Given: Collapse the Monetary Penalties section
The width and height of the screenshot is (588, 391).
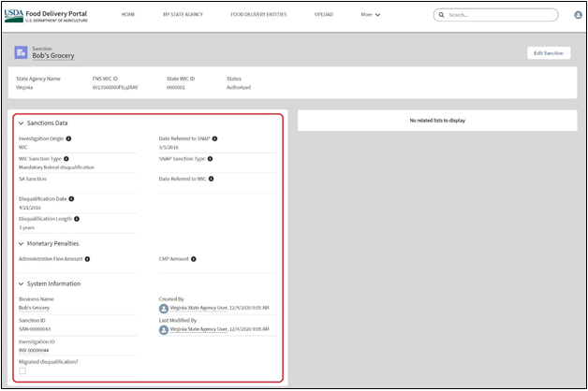Looking at the screenshot, I should coord(21,243).
